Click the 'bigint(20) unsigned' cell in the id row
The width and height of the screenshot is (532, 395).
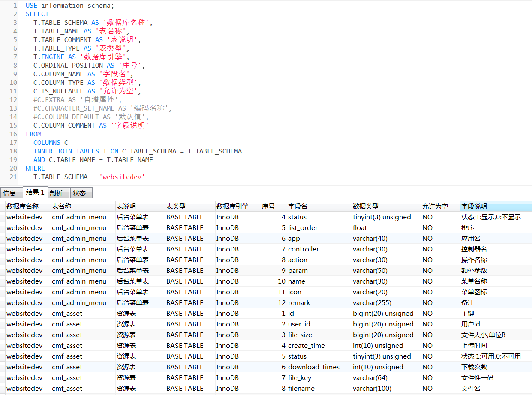point(386,314)
